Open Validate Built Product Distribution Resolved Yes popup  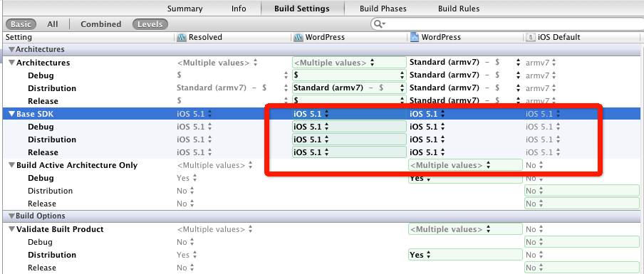[x=187, y=255]
